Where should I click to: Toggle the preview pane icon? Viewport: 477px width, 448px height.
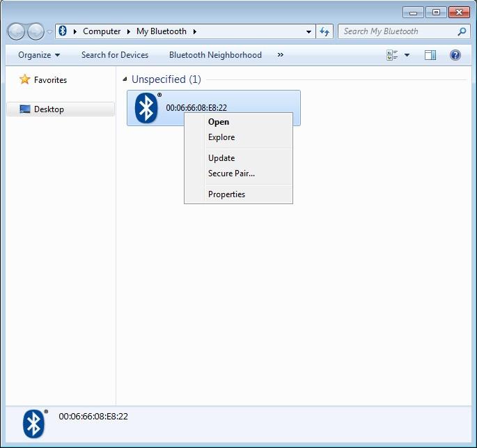click(430, 55)
